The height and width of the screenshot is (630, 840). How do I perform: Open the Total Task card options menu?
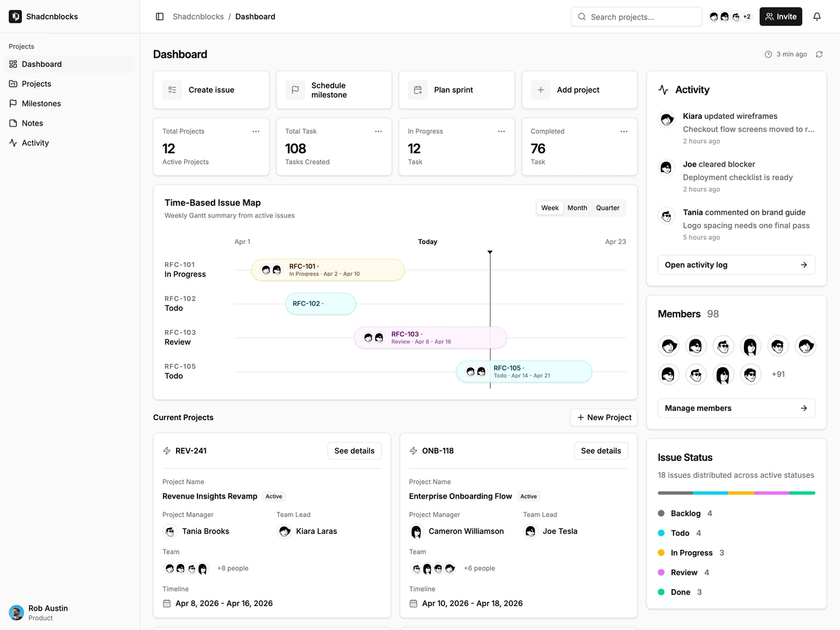pos(379,131)
